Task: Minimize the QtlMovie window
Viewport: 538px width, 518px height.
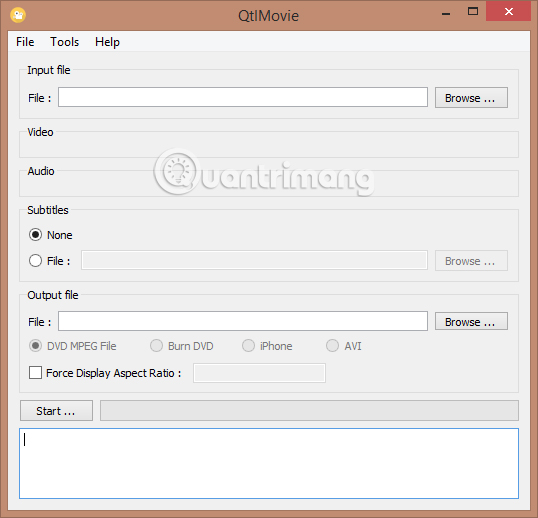Action: click(446, 13)
